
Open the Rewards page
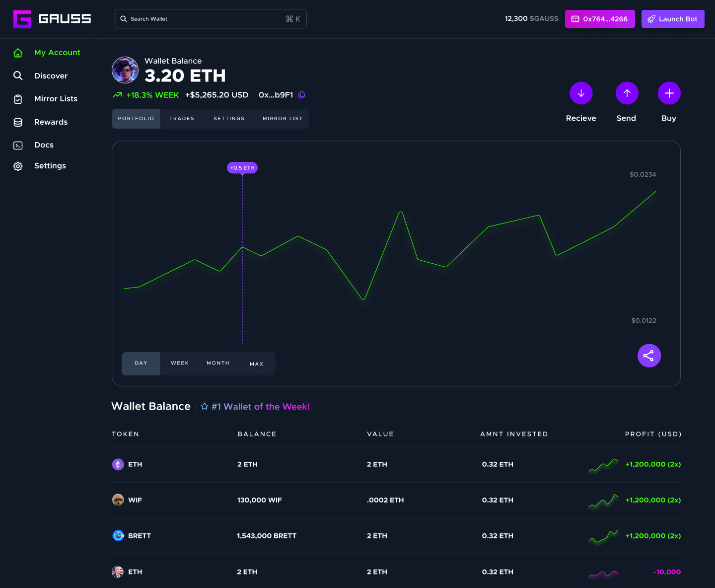point(51,122)
